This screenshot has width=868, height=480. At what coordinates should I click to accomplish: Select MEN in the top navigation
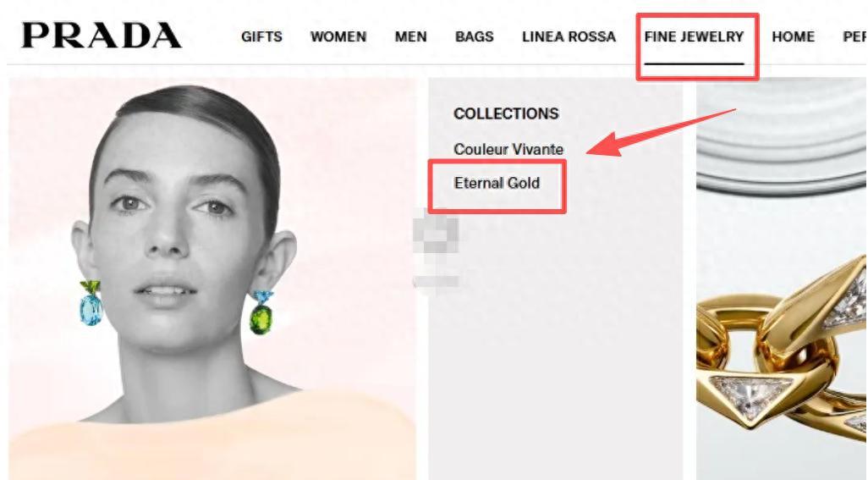point(411,36)
